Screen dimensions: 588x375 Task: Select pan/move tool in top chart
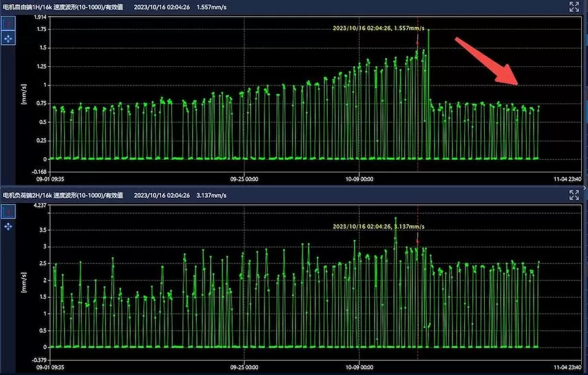pos(8,39)
